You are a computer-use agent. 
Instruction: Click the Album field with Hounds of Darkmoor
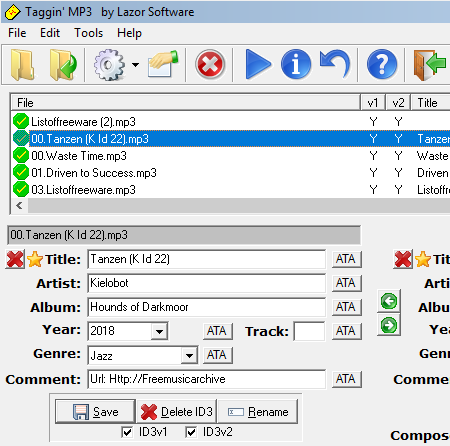[206, 307]
